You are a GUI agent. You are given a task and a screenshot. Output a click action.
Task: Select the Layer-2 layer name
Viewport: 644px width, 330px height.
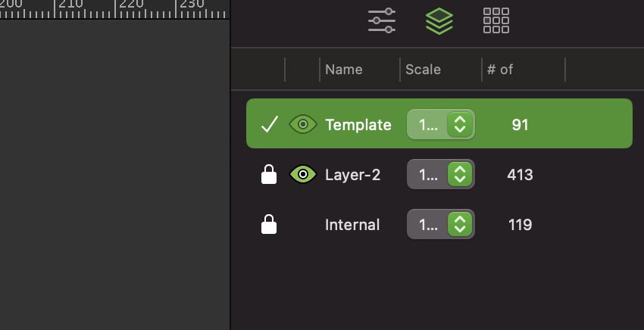352,176
